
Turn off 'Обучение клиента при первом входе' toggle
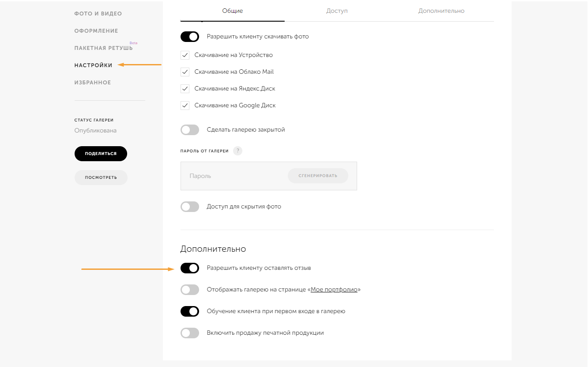(190, 311)
